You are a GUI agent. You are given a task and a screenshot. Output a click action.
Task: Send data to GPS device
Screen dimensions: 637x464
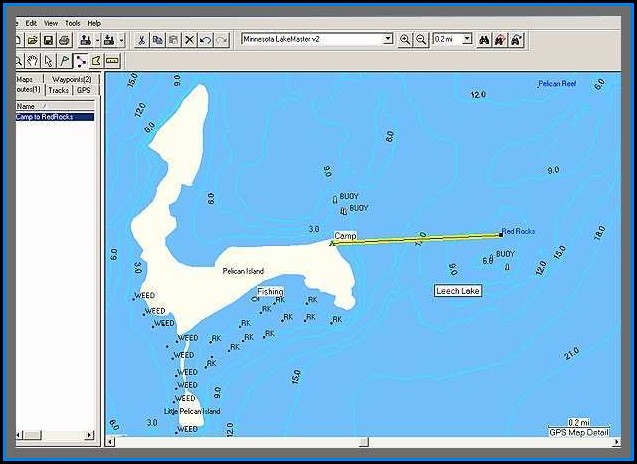85,40
